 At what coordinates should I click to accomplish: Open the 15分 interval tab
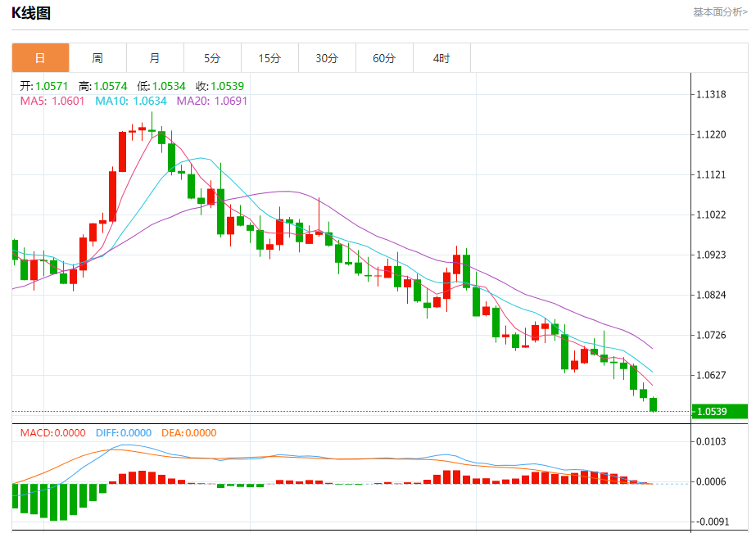coord(269,58)
